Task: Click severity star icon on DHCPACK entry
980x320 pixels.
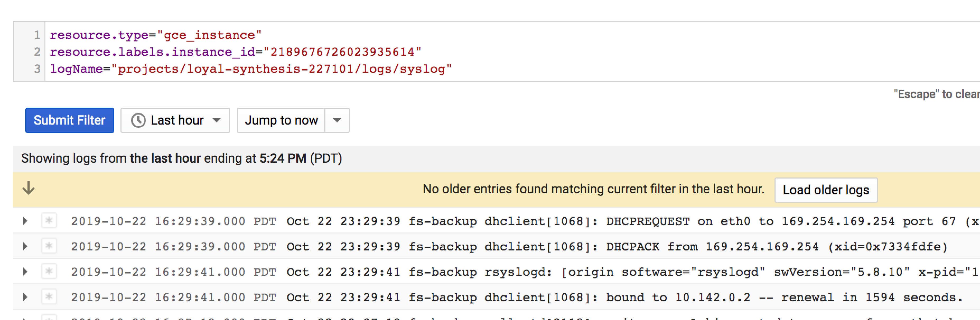Action: coord(49,246)
